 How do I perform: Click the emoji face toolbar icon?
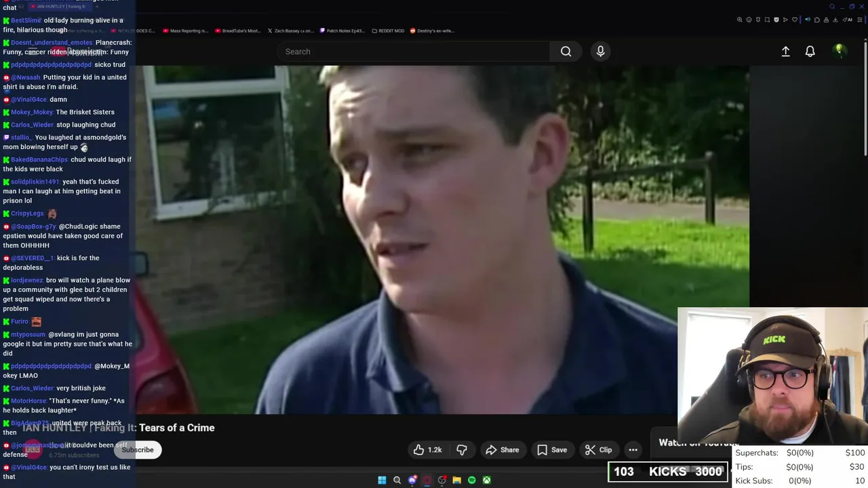[749, 20]
